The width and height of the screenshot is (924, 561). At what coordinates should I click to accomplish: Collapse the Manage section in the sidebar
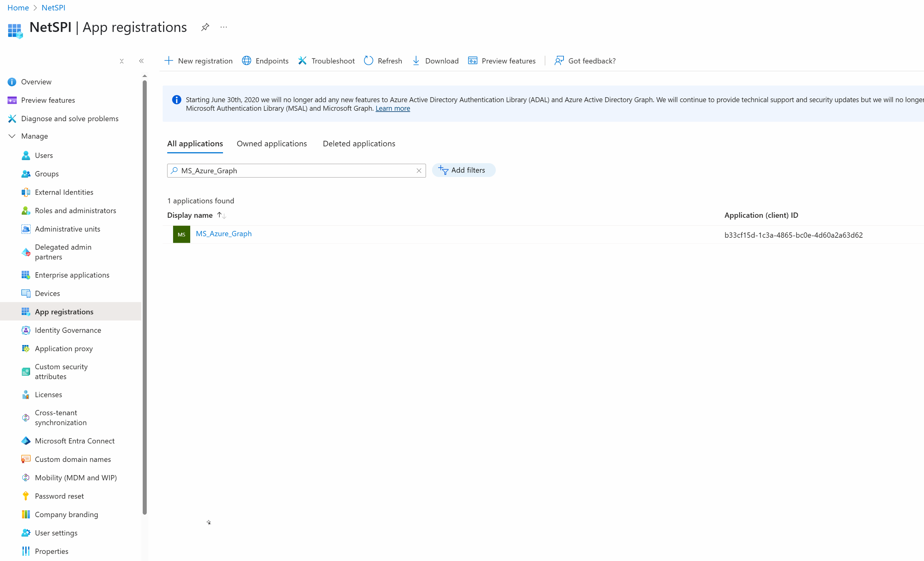tap(12, 136)
